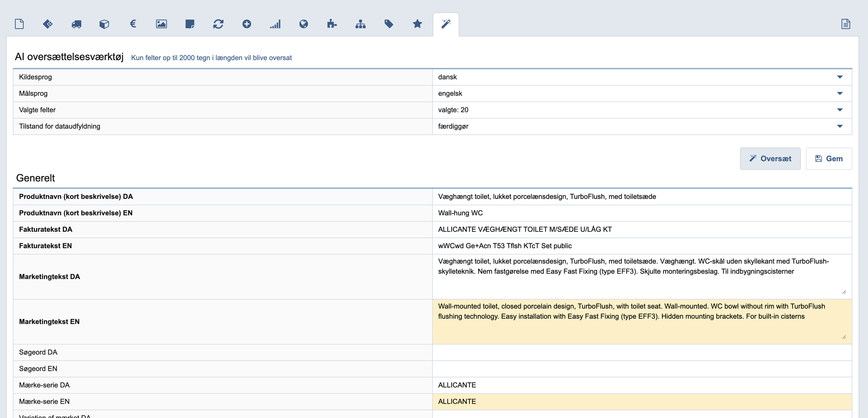The width and height of the screenshot is (868, 418).
Task: Open the image gallery tab icon
Action: click(x=161, y=24)
